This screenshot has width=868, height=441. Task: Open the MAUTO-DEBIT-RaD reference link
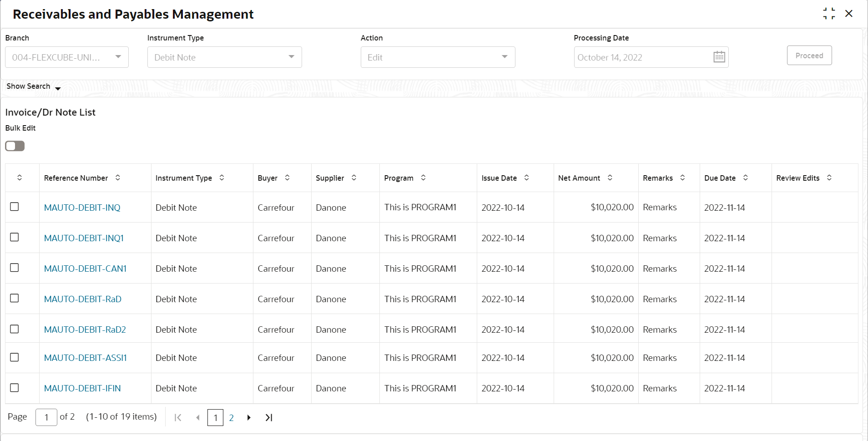pos(83,299)
